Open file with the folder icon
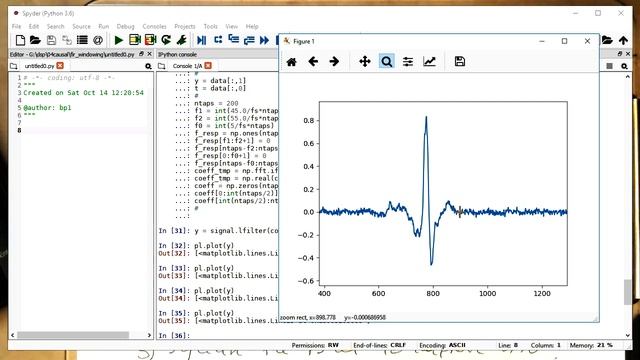 click(35, 40)
